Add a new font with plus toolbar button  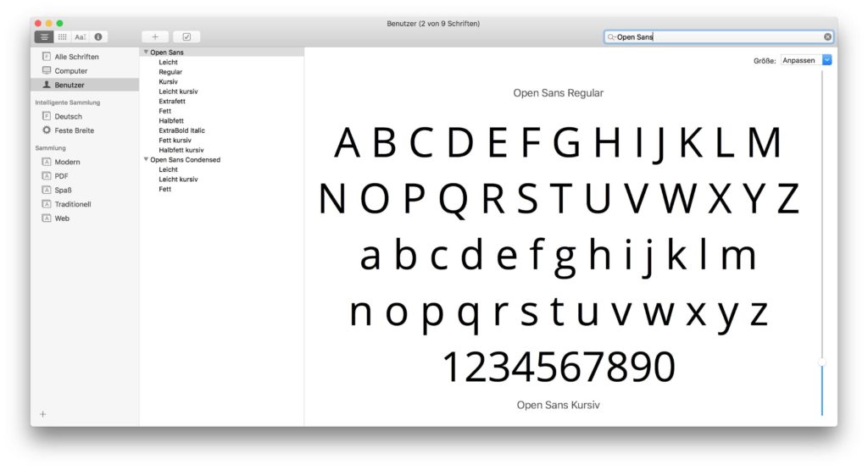(x=155, y=36)
